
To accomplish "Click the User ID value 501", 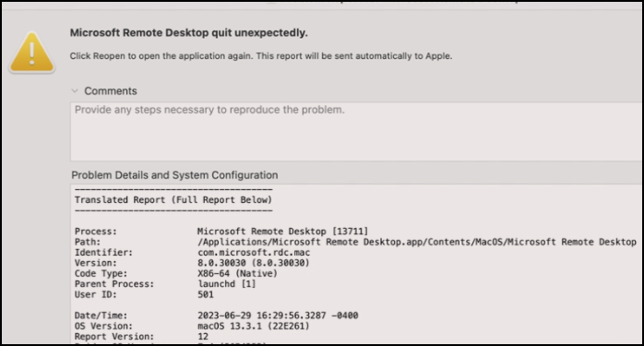I will click(x=206, y=294).
